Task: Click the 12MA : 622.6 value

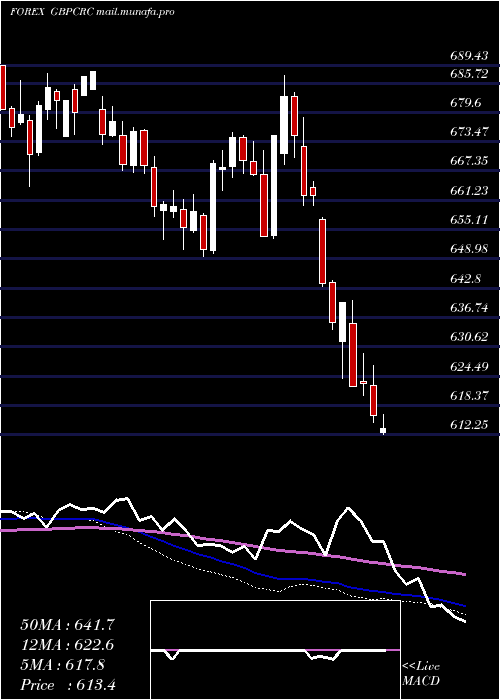Action: click(x=67, y=645)
